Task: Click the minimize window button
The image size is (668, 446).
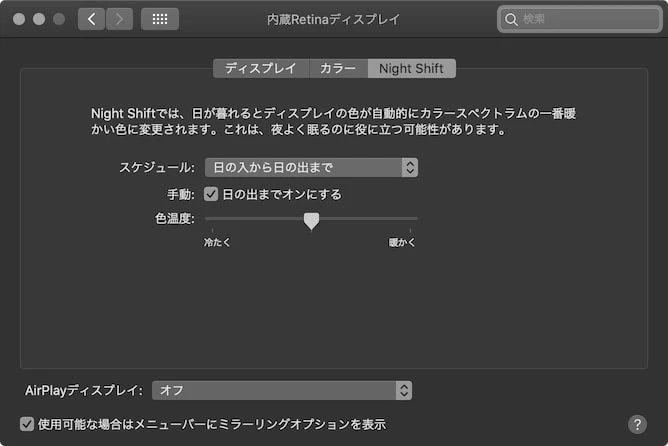Action: point(39,19)
